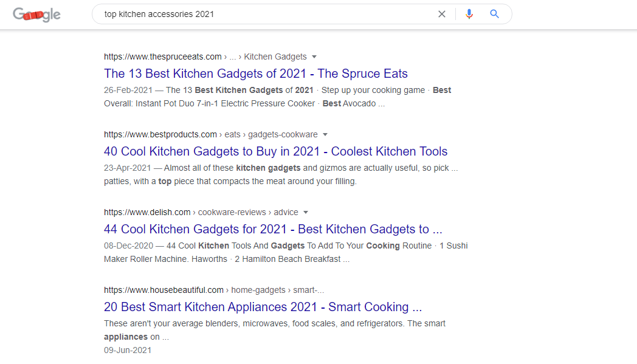Click the delish.com URL breadcrumb
Viewport: 637px width, 364px height.
pos(201,213)
